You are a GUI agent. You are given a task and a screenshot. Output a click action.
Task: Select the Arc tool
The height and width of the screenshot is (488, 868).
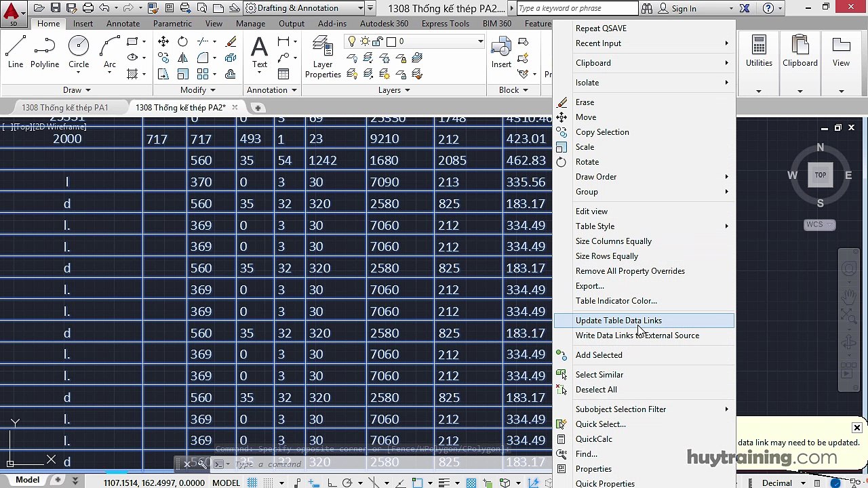tap(110, 52)
